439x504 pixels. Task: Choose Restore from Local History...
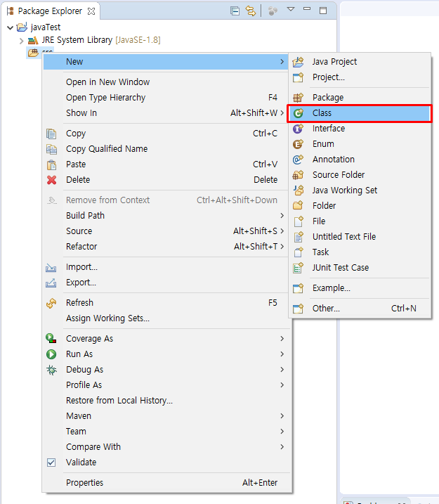point(166,401)
